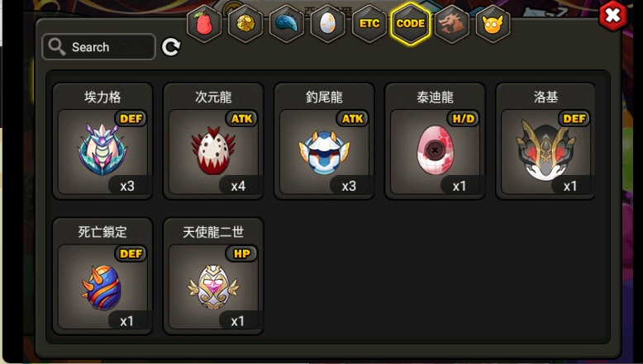Pick the 釣尾龍 ATK egg

pos(324,141)
